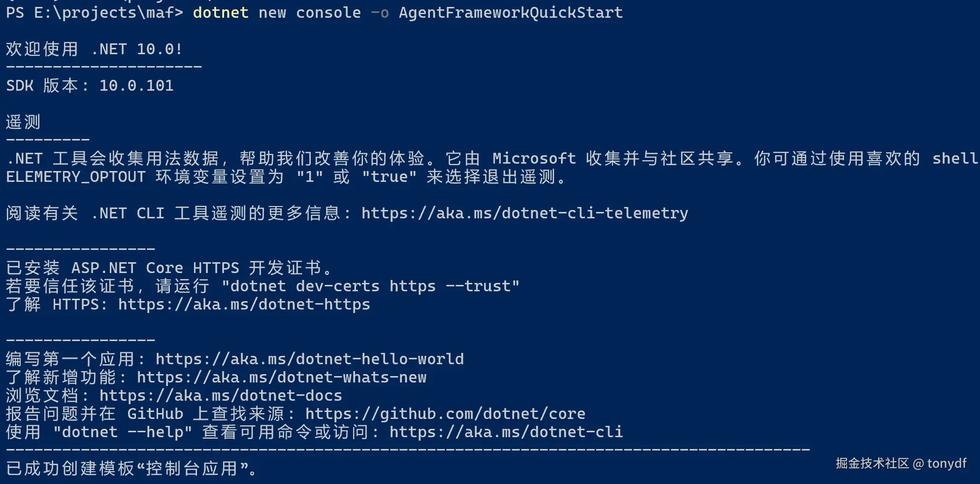Click the ELEMETRY_OPTOUT variable name
Image resolution: width=980 pixels, height=484 pixels.
tap(76, 177)
